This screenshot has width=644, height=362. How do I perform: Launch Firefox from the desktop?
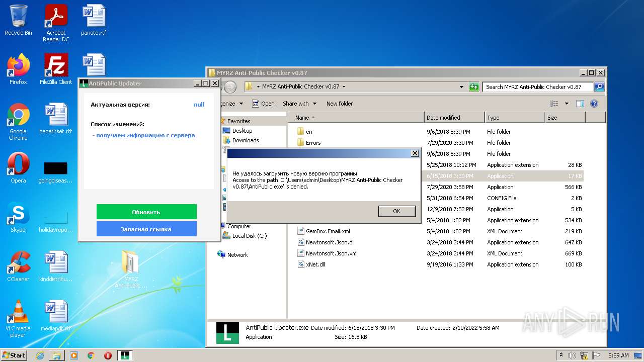[x=18, y=69]
